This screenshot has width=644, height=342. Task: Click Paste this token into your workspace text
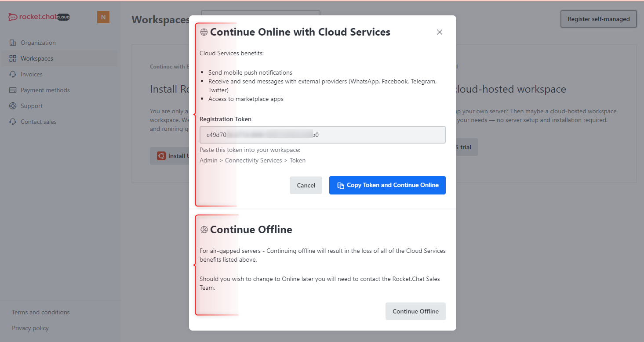tap(250, 150)
